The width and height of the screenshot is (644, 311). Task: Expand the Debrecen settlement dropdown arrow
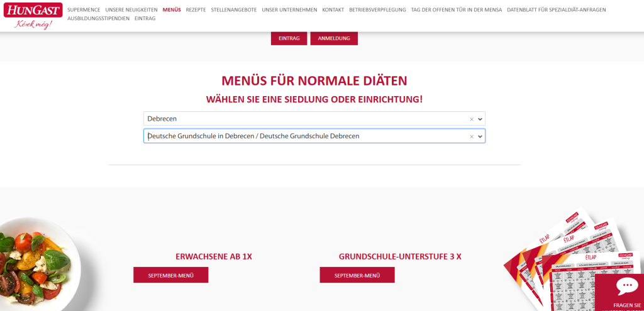pos(480,119)
